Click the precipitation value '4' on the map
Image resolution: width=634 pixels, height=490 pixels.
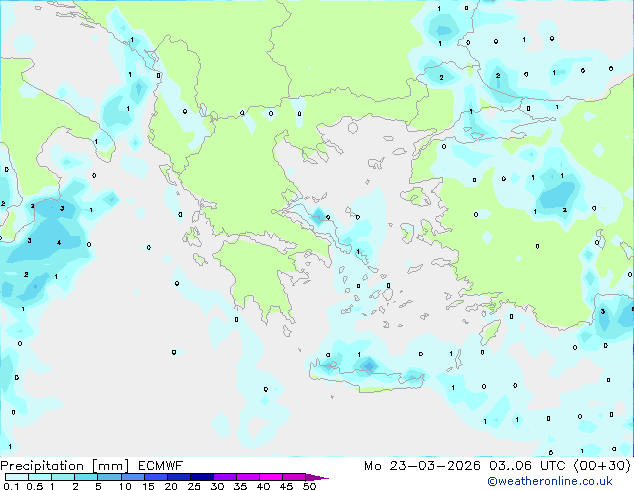(59, 243)
